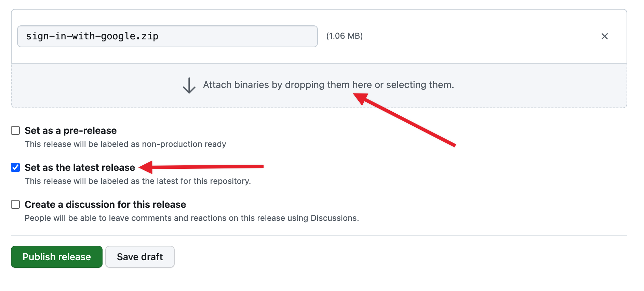Click blank space right of the file size

[479, 36]
